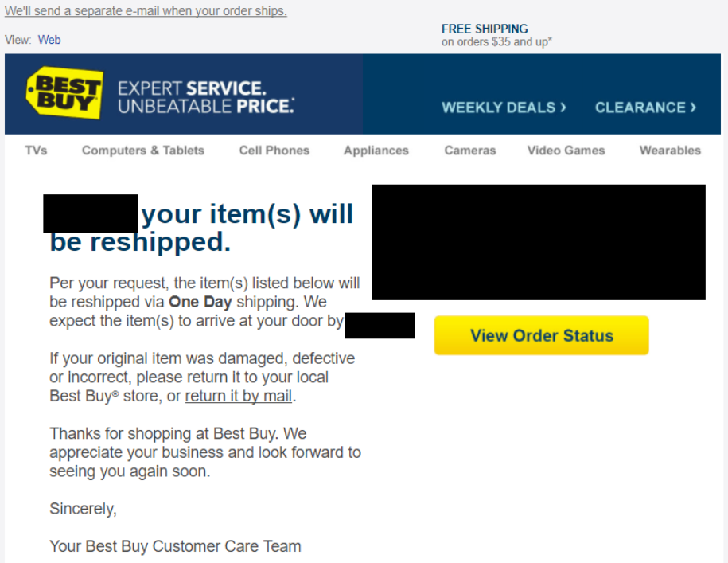Open the Wearables category
This screenshot has width=728, height=563.
[x=670, y=151]
